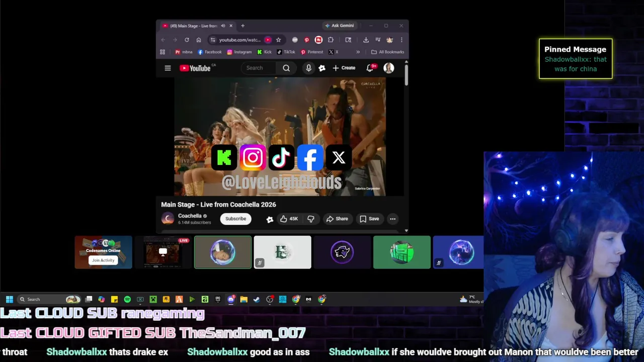Join the Codenames Online activity
Viewport: 644px width, 362px height.
(103, 260)
